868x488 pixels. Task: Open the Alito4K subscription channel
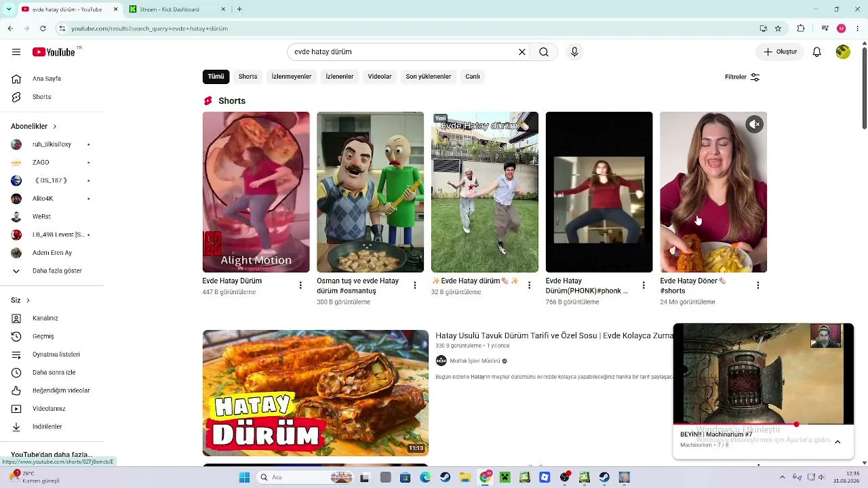click(x=53, y=199)
